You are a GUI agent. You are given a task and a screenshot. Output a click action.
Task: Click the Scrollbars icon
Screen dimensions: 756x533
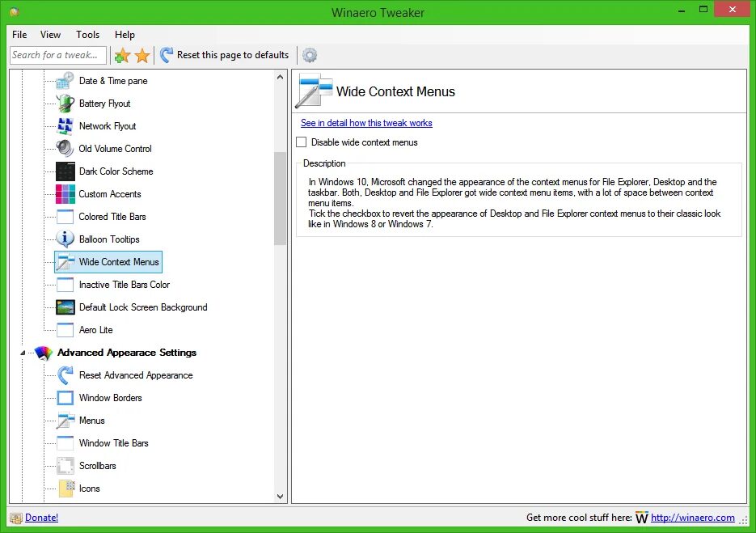tap(65, 466)
